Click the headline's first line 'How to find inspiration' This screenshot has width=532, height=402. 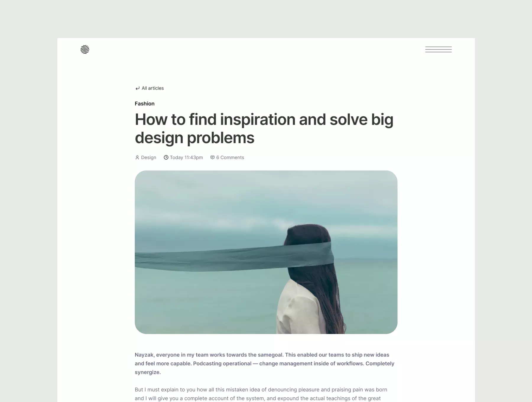(x=215, y=119)
